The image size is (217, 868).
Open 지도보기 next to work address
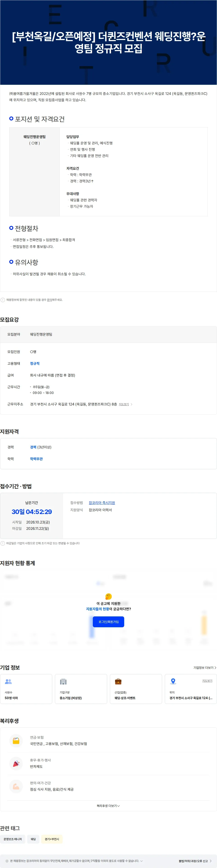pyautogui.click(x=124, y=404)
